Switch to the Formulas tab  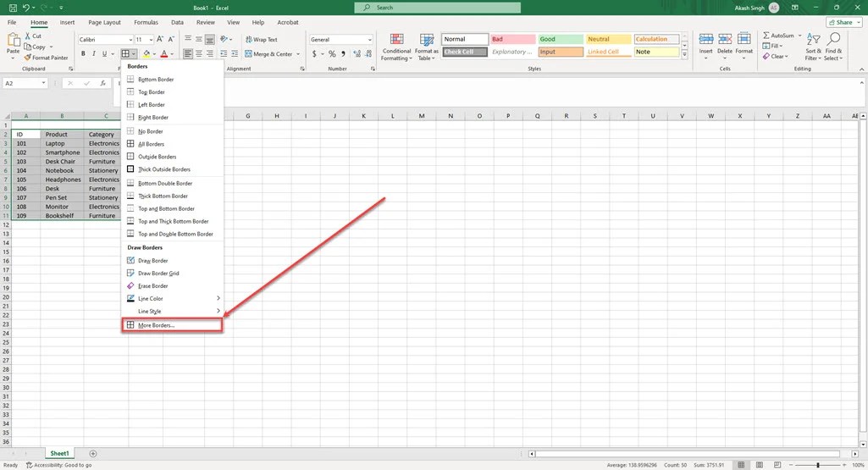coord(146,23)
